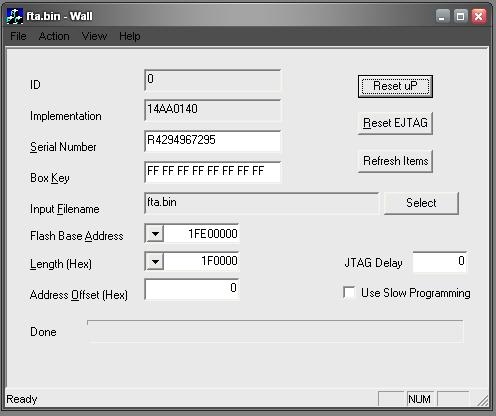Click Select to choose input file
This screenshot has height=416, width=496.
point(421,203)
